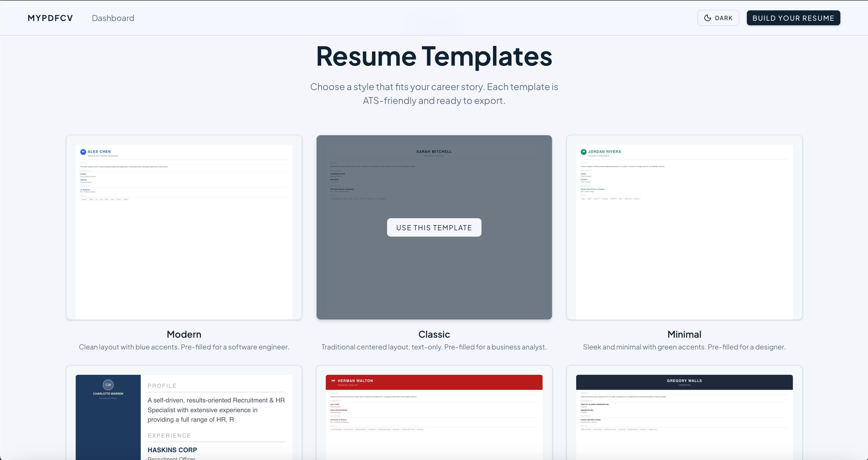The image size is (868, 460).
Task: Select the Herman Walton red header template
Action: click(x=434, y=413)
